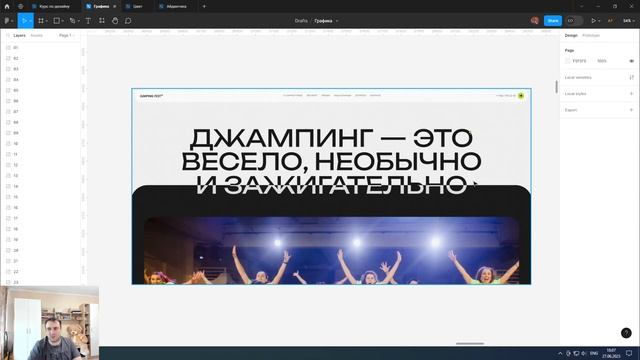Viewport: 640px width, 360px height.
Task: Select layer 02 in Layers panel
Action: pos(41,58)
